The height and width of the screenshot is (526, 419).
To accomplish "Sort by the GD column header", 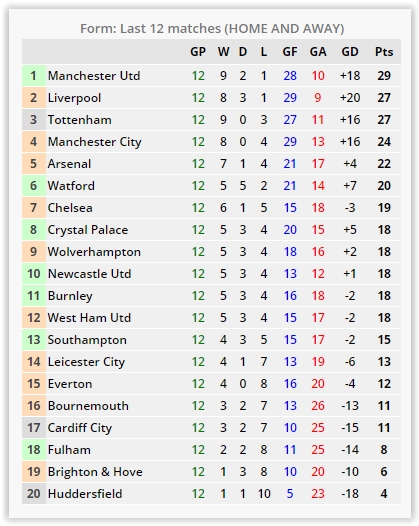I will click(350, 52).
